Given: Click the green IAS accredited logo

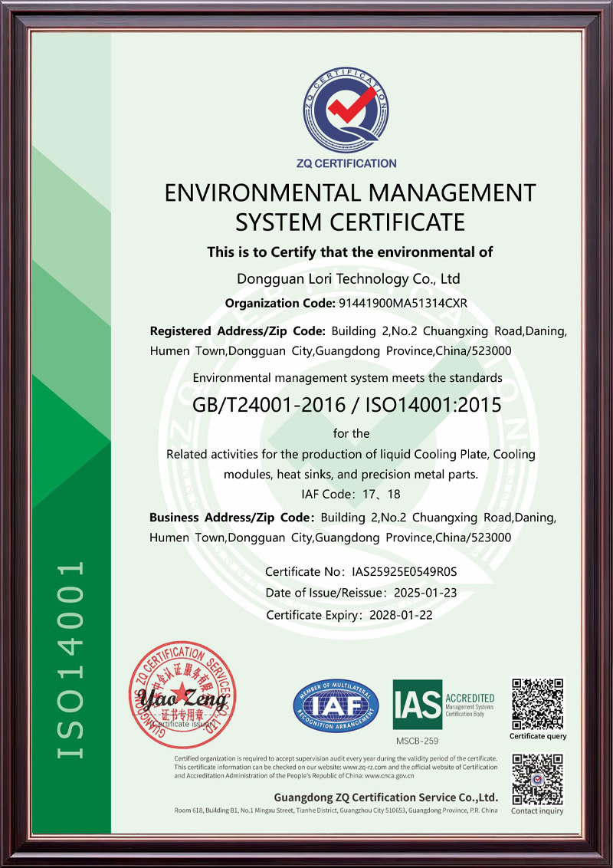Looking at the screenshot, I should [443, 705].
